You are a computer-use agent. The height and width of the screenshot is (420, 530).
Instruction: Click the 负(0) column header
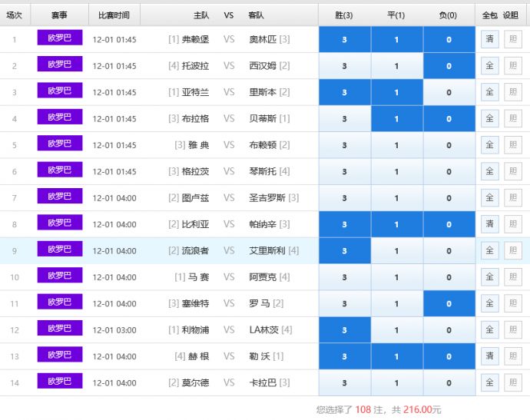coord(449,15)
